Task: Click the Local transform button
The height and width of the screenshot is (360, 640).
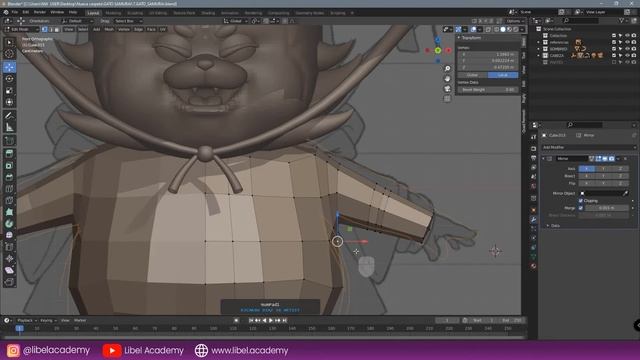Action: coord(503,75)
